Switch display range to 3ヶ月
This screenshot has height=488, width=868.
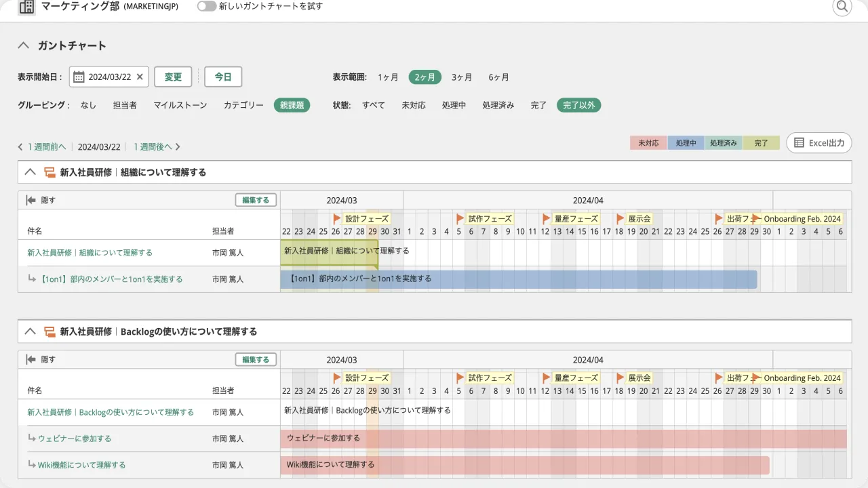tap(461, 77)
